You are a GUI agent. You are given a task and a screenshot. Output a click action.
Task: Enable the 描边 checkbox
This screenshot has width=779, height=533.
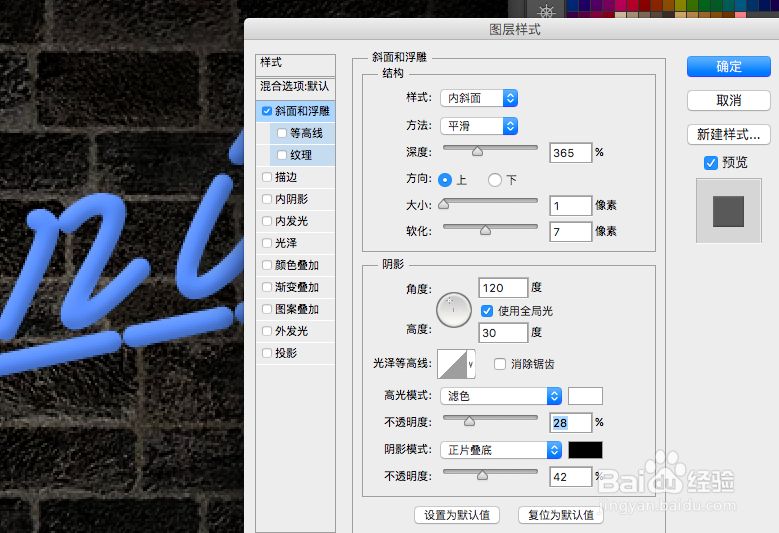(x=267, y=177)
